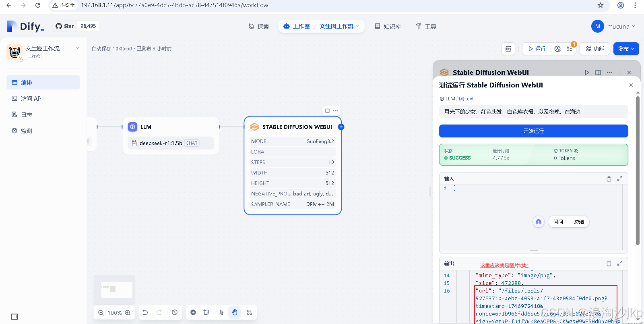The image size is (644, 324).
Task: Undo the last canvas change
Action: 145,312
